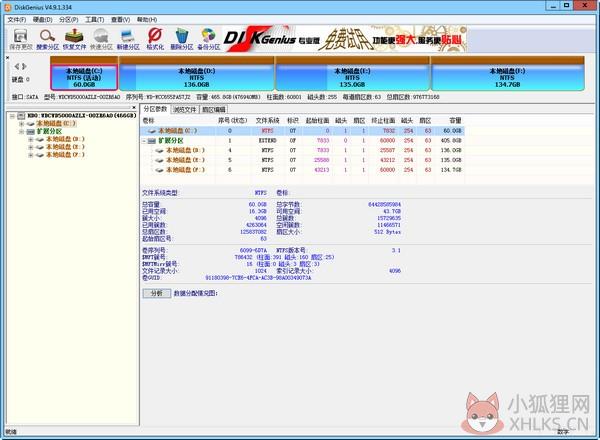Select 本地磁盘 (D:) row in partition table
Image resolution: width=600 pixels, height=440 pixels.
click(302, 150)
